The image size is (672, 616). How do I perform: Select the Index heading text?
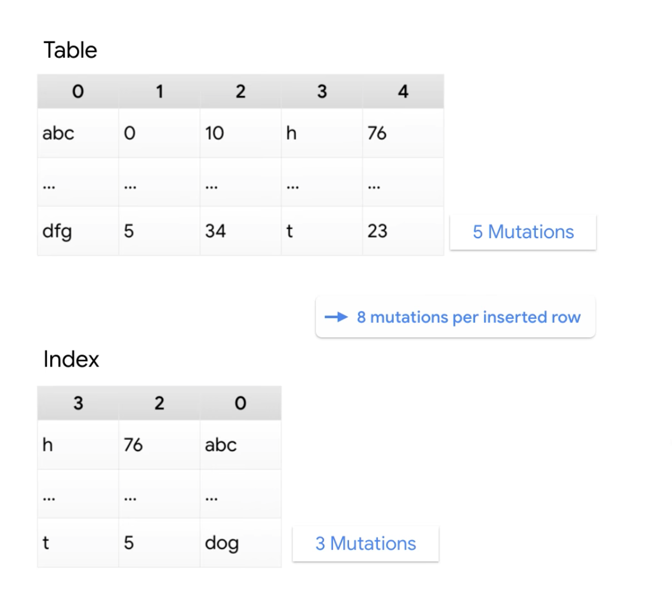point(71,359)
